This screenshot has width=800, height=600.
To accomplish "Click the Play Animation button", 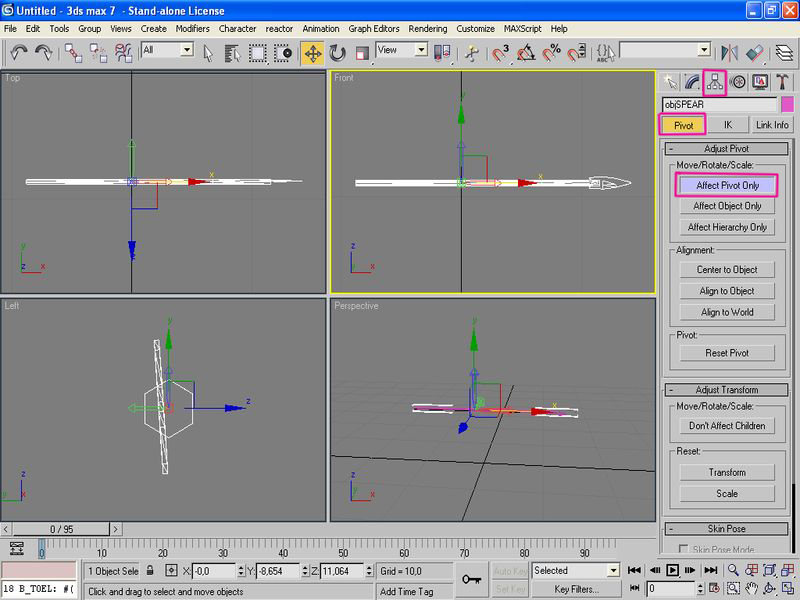I will pyautogui.click(x=672, y=570).
